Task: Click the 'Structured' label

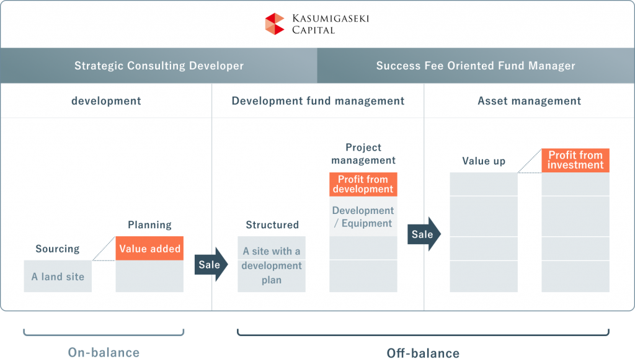Action: click(x=272, y=224)
